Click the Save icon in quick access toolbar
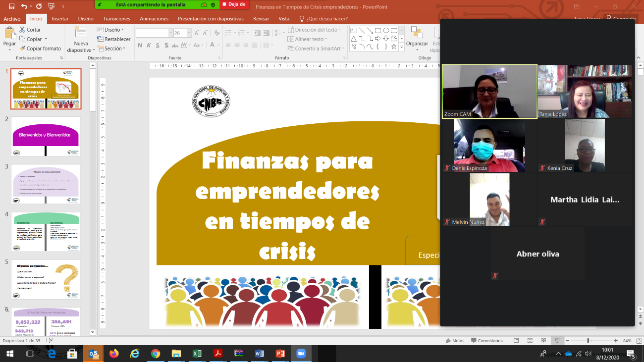This screenshot has width=644, height=362. point(10,6)
